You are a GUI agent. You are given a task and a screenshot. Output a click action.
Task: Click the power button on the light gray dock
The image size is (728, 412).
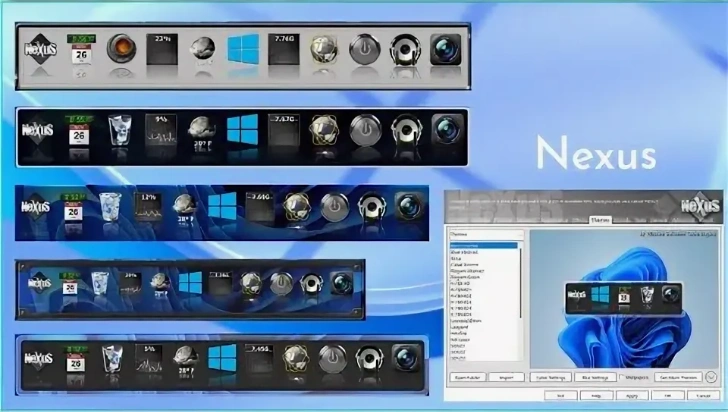tap(364, 49)
